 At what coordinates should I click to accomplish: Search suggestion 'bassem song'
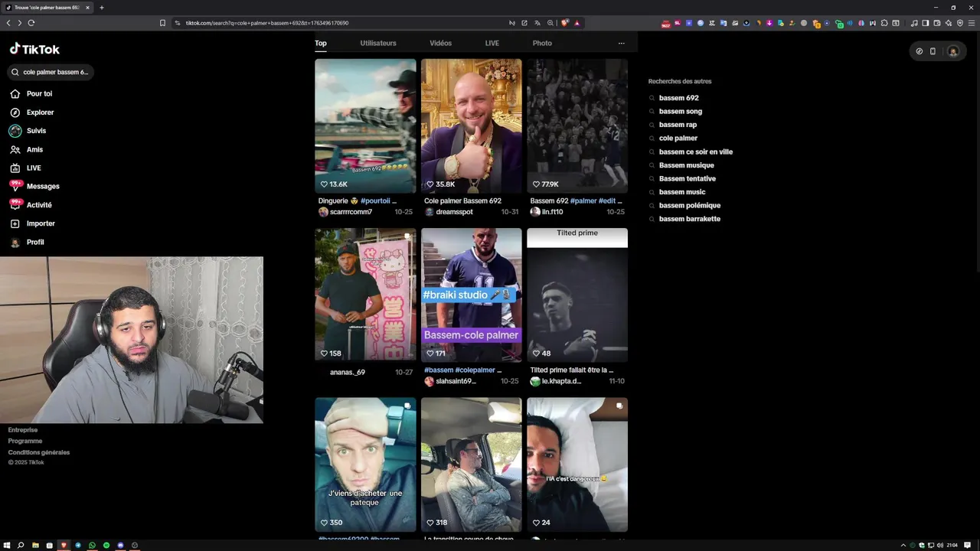pyautogui.click(x=680, y=112)
